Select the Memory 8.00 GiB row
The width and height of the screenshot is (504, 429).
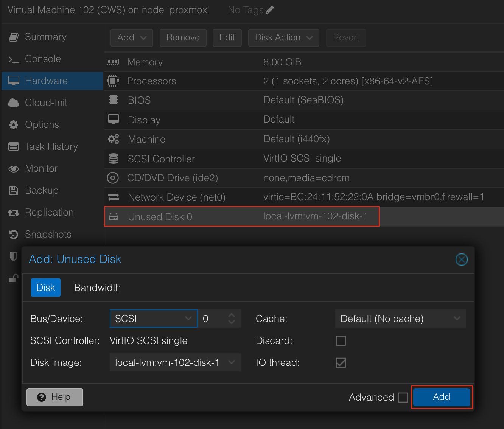[x=304, y=62]
